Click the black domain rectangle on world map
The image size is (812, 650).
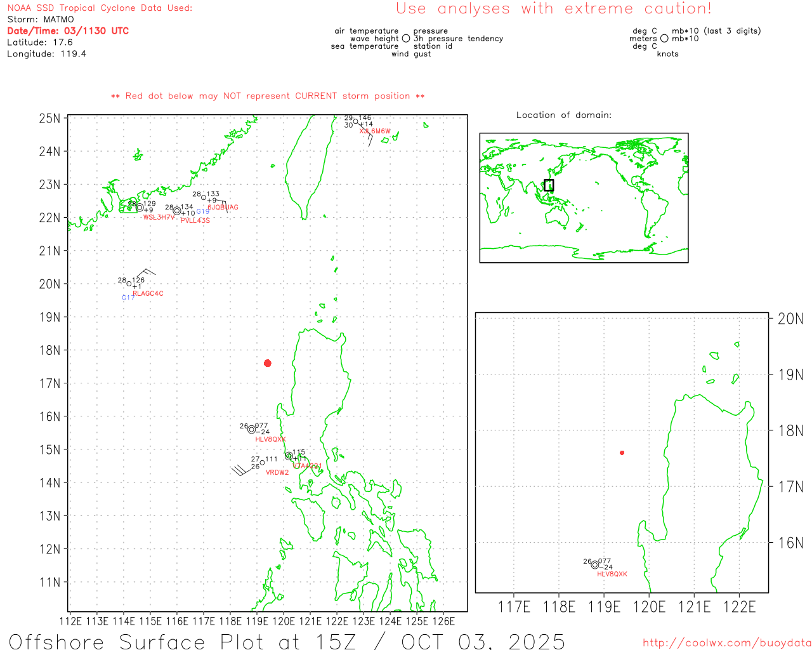click(x=549, y=185)
